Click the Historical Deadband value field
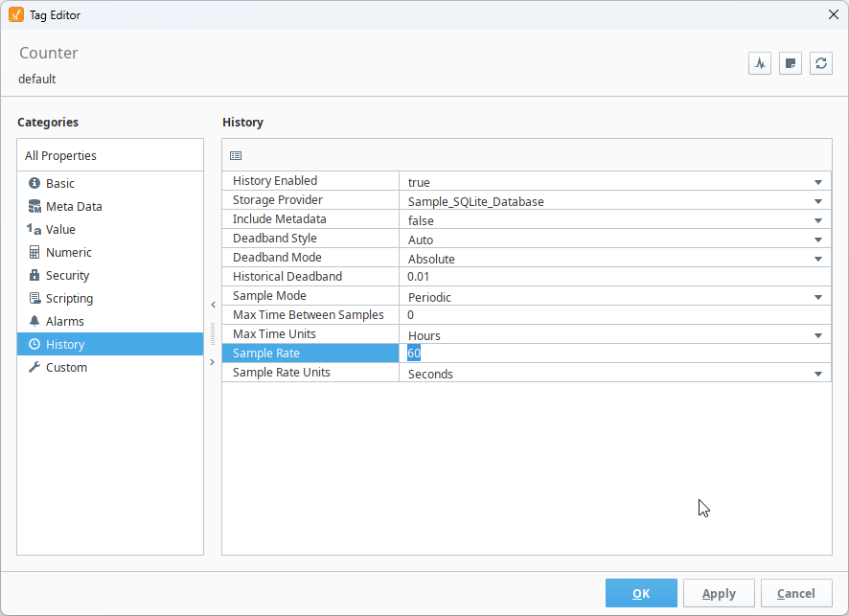 coord(613,277)
